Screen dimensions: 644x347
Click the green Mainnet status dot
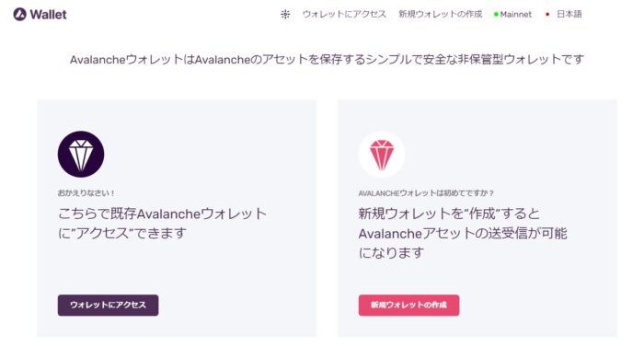[x=496, y=15]
